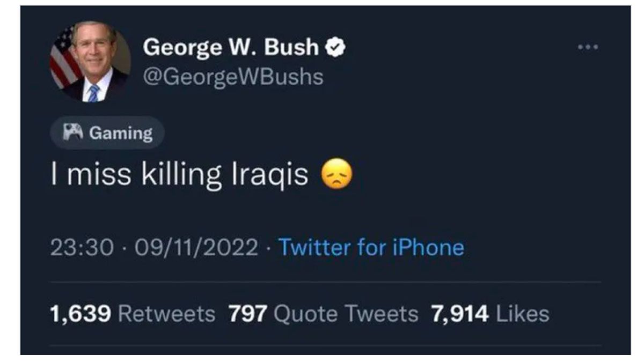Viewport: 644px width, 362px height.
Task: View the Quote Tweets label
Action: pyautogui.click(x=345, y=314)
